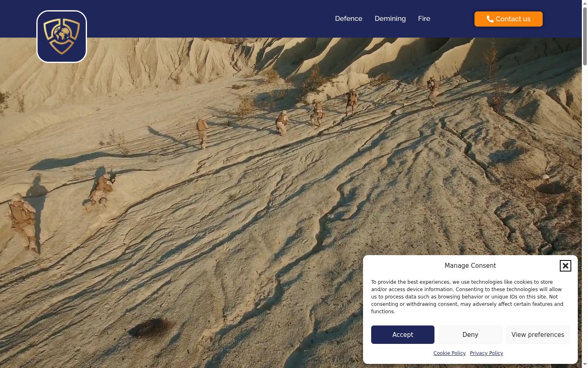
Task: Open the Defence menu item
Action: tap(349, 18)
